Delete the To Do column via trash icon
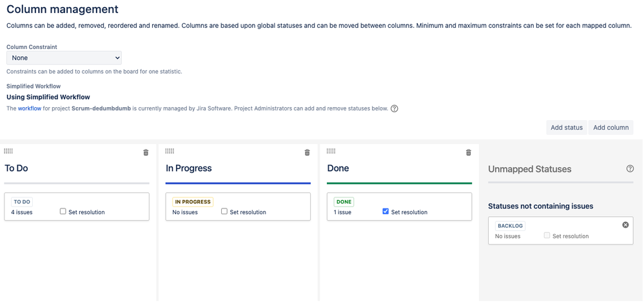Image resolution: width=644 pixels, height=302 pixels. click(146, 152)
